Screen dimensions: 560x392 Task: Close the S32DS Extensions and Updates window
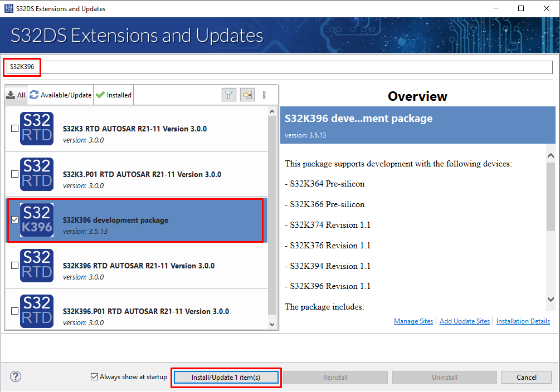tap(547, 8)
